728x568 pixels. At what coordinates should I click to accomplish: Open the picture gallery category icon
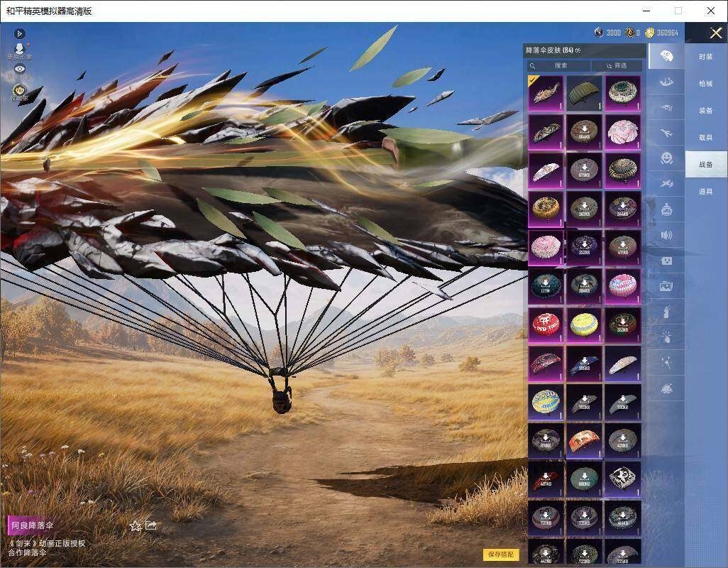[x=666, y=286]
